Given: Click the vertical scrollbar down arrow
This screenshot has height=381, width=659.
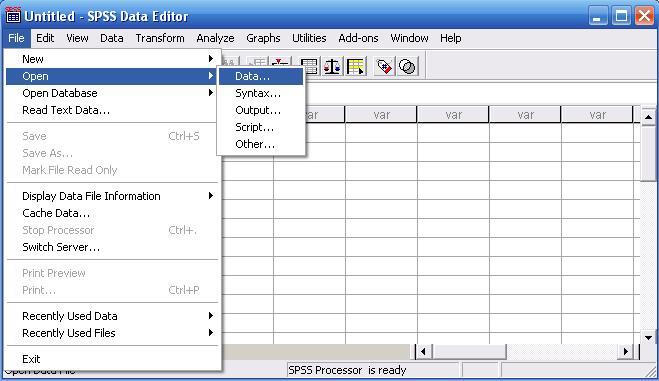Looking at the screenshot, I should point(648,337).
